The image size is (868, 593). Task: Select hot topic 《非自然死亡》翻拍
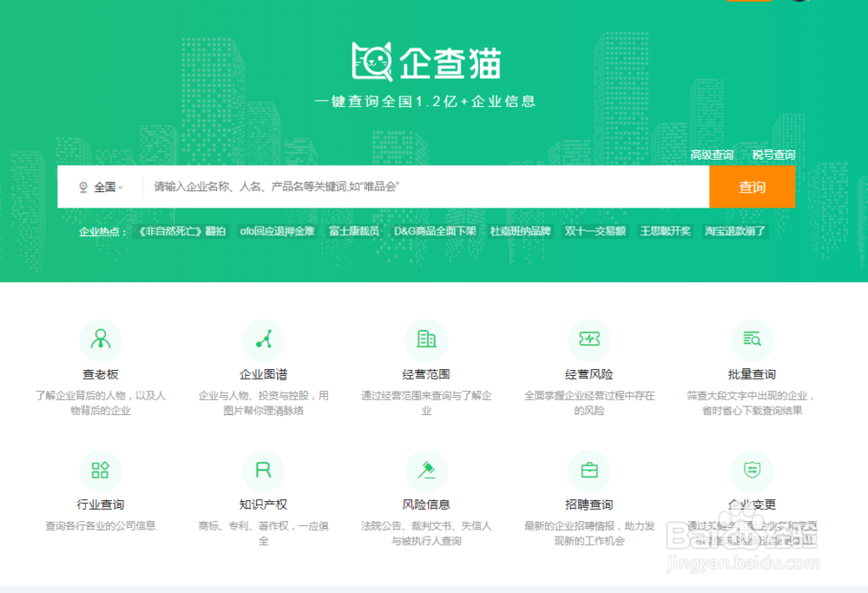[181, 231]
